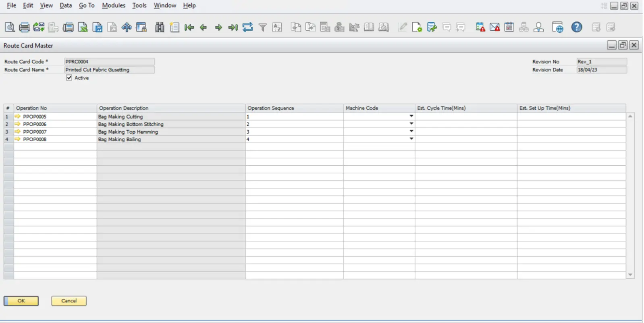The image size is (644, 323).
Task: Go to First Data Record arrow
Action: (189, 27)
